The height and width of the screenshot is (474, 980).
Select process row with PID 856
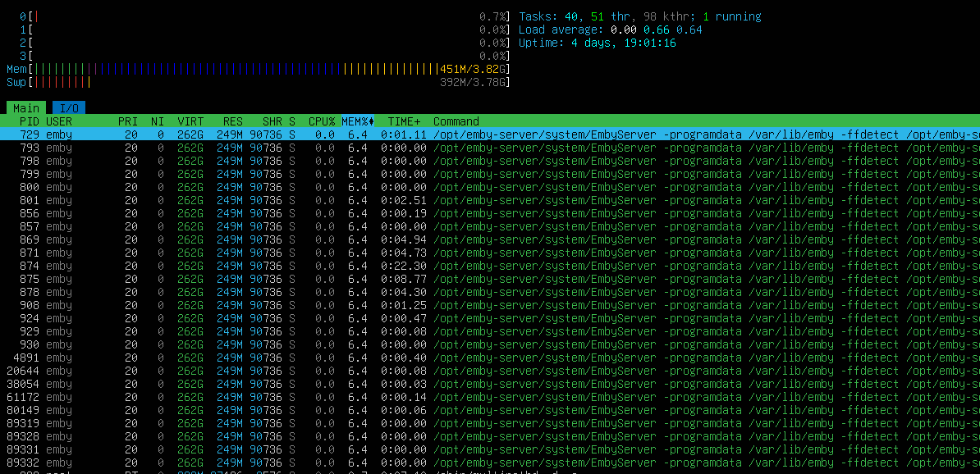490,213
